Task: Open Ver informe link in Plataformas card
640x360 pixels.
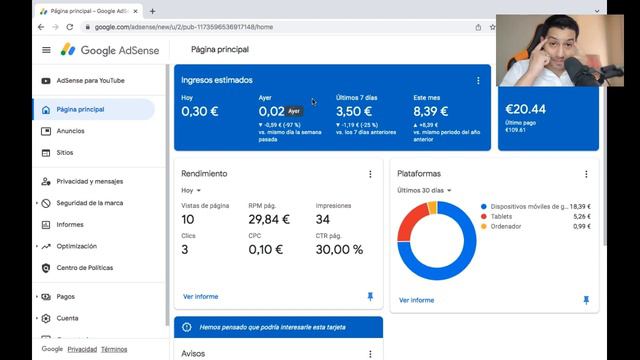Action: click(416, 300)
